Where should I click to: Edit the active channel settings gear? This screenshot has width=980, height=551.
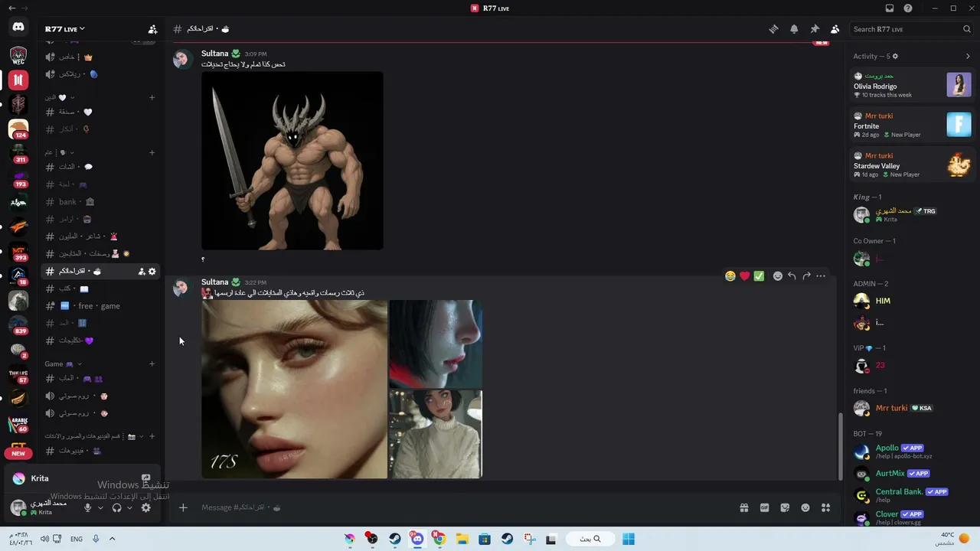(152, 271)
